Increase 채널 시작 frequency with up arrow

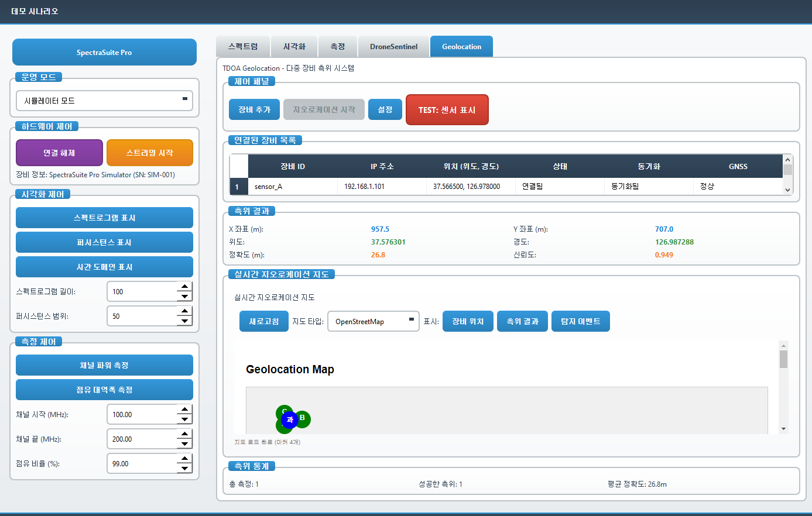click(x=184, y=410)
